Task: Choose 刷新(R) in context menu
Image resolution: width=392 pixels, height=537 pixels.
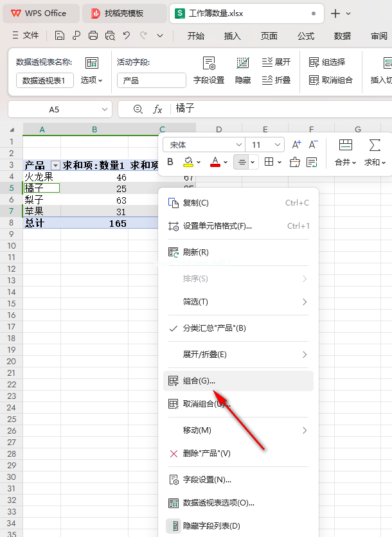Action: (x=238, y=252)
